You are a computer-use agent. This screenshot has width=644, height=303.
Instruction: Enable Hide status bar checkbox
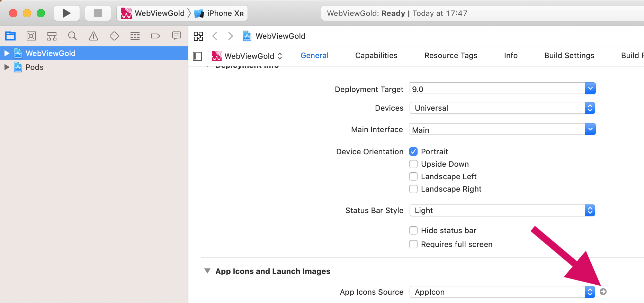[x=413, y=230]
